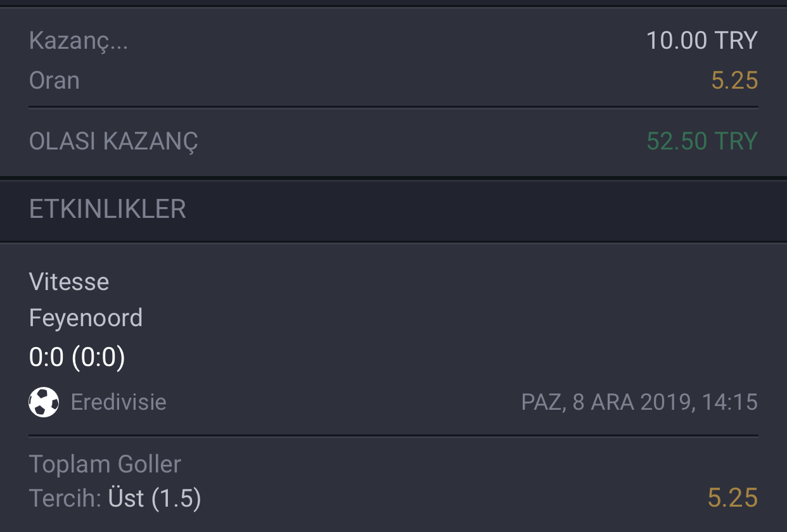
Task: Select the green 52.50 TRY potential winnings
Action: tap(702, 141)
